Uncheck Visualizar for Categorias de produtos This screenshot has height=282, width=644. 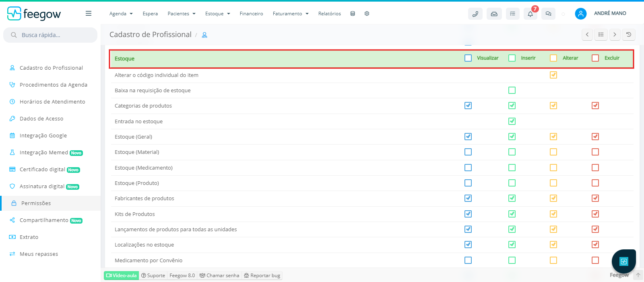tap(468, 106)
